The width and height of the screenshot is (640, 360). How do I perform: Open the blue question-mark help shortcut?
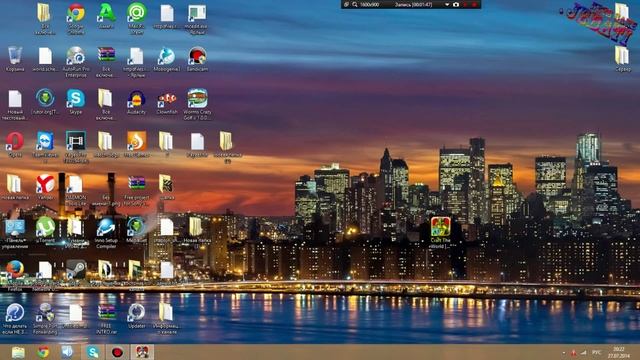15,313
